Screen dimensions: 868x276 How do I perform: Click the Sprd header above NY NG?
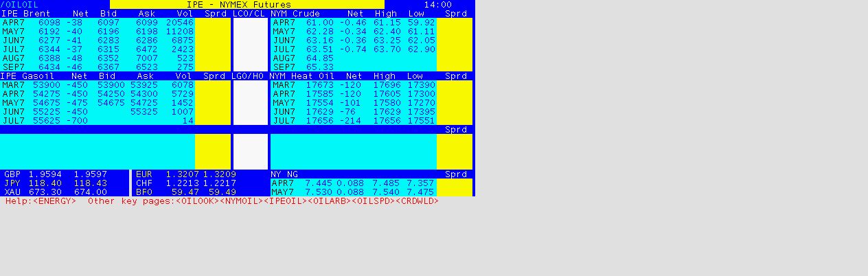tap(456, 174)
